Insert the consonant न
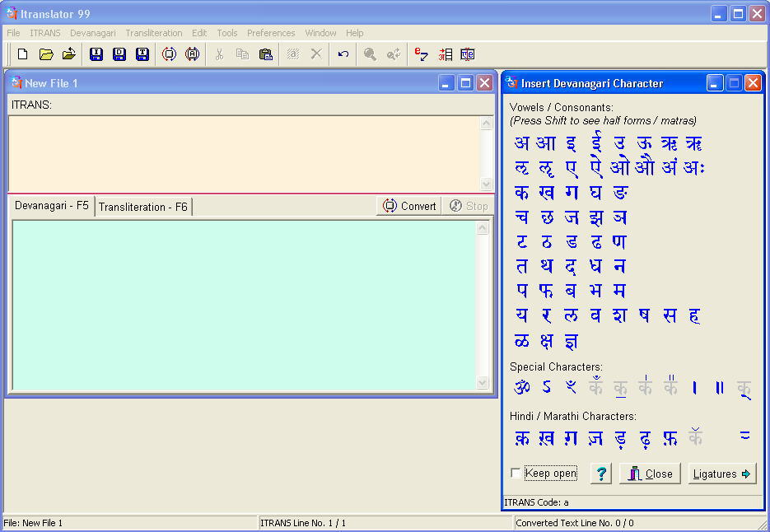Screen dimensions: 770x532 click(x=620, y=266)
